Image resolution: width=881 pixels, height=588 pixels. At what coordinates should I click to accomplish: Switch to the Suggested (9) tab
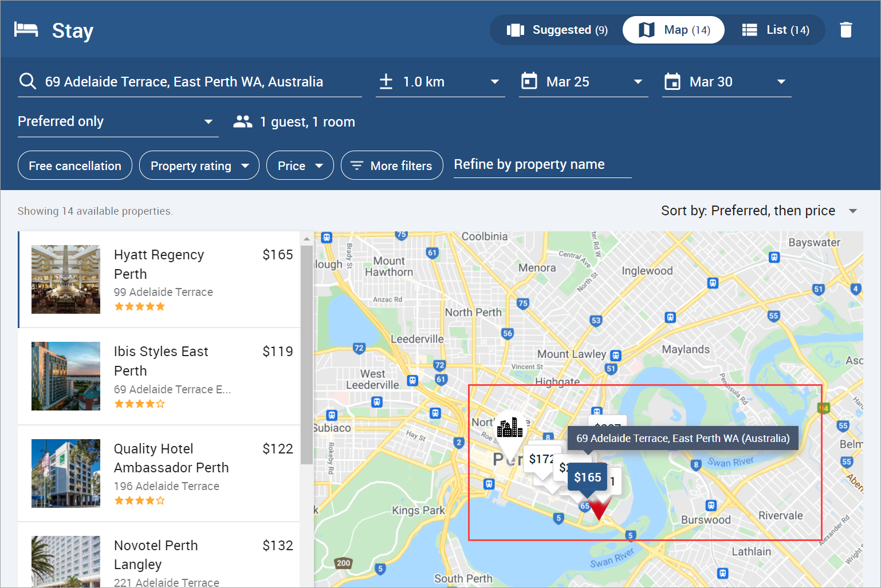click(557, 30)
